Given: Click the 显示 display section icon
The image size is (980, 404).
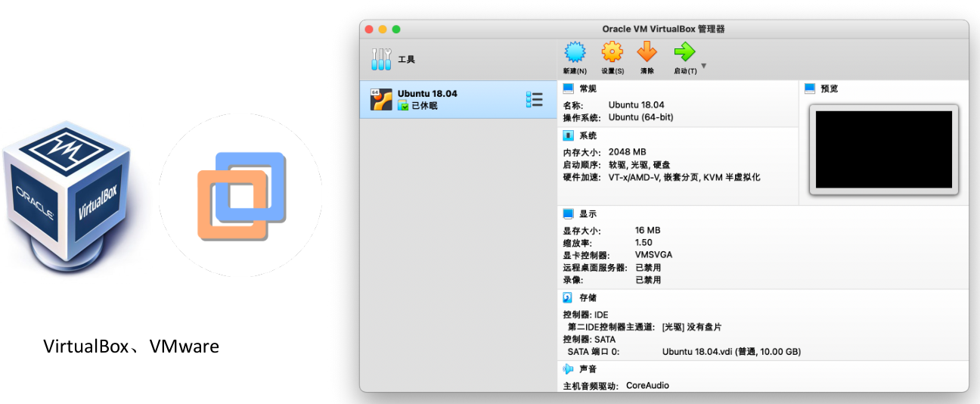Looking at the screenshot, I should [569, 214].
